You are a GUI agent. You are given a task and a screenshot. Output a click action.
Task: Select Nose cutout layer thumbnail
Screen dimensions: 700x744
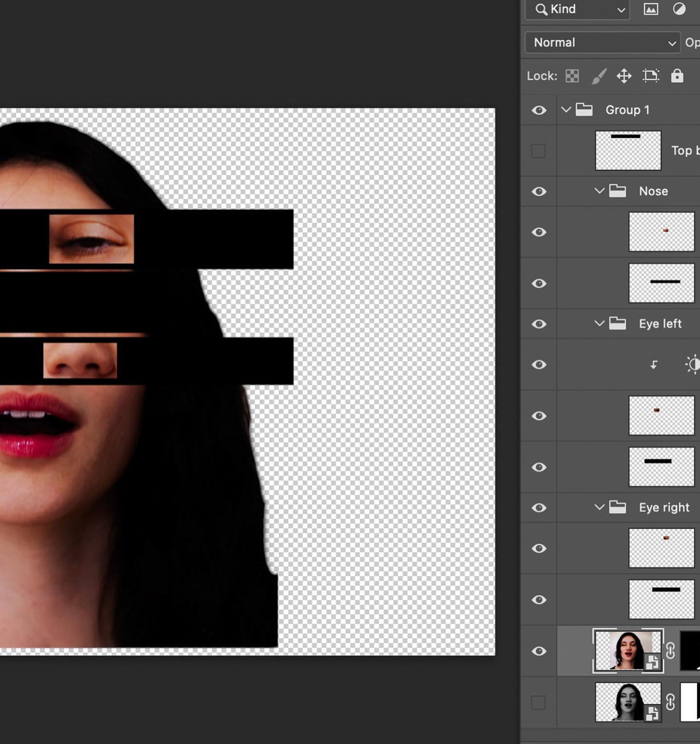coord(661,232)
